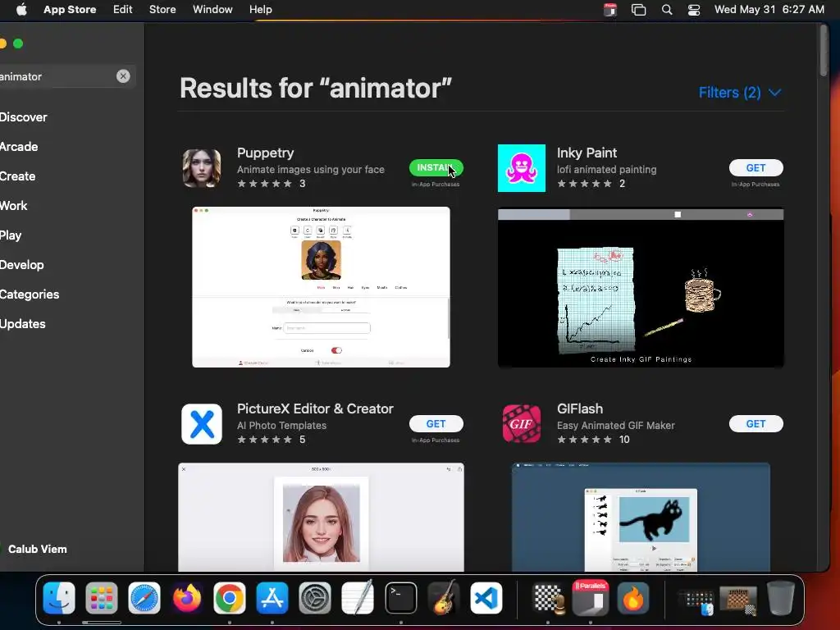The height and width of the screenshot is (630, 840).
Task: Clear the animator search field
Action: pyautogui.click(x=123, y=76)
